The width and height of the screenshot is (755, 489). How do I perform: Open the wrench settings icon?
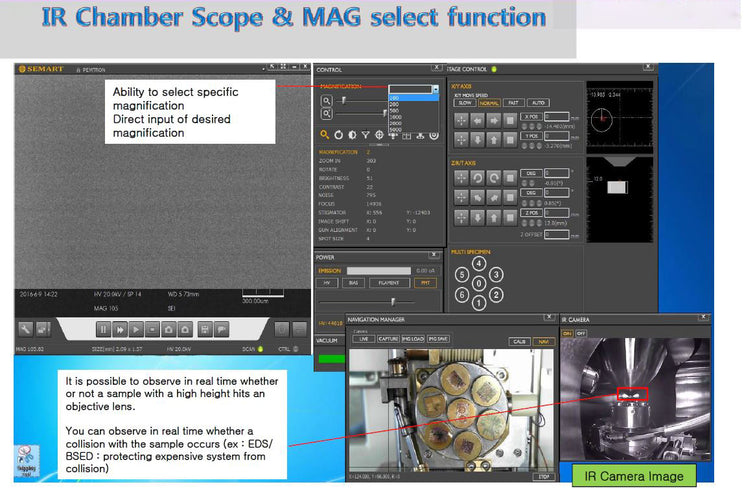(x=26, y=329)
